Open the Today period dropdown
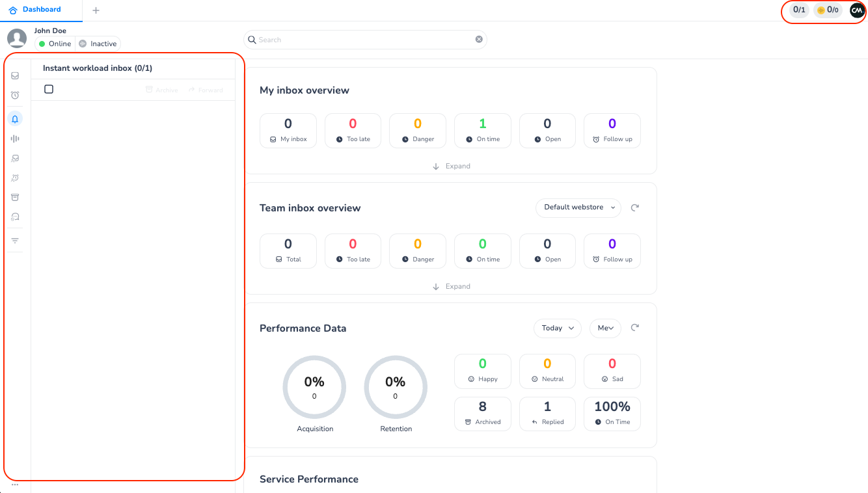The width and height of the screenshot is (868, 493). pos(557,328)
